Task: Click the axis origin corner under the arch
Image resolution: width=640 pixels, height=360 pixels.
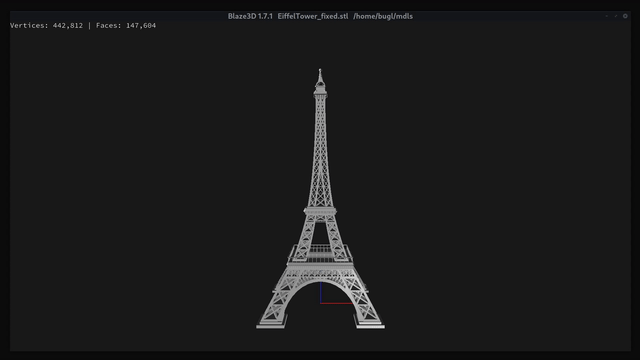Action: 321,303
